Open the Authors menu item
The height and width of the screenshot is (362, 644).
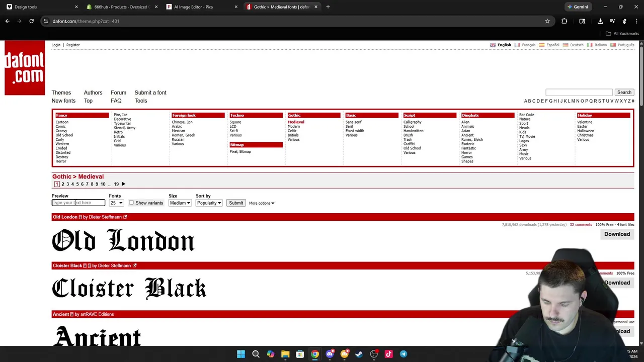[x=93, y=93]
